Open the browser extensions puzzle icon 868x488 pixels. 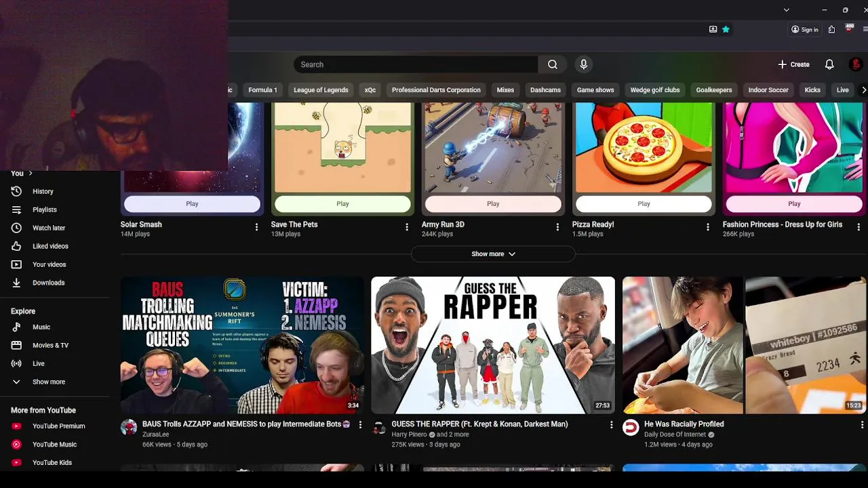click(x=831, y=30)
